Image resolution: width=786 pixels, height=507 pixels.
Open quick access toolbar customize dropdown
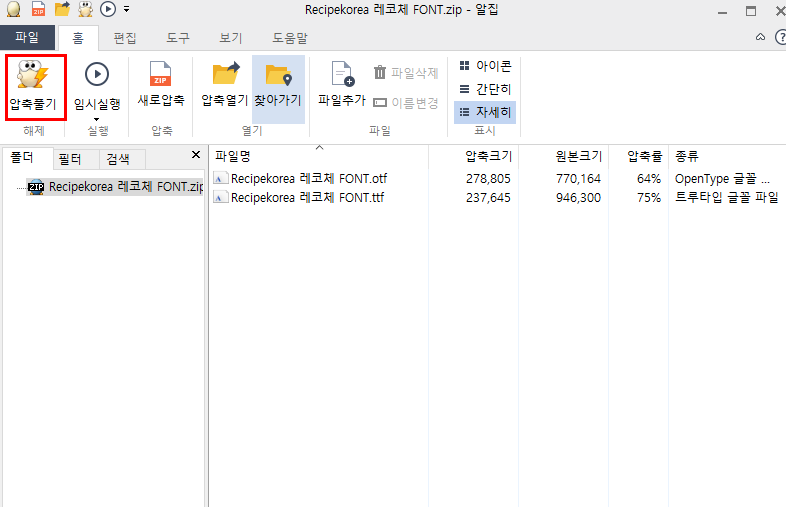tap(126, 9)
